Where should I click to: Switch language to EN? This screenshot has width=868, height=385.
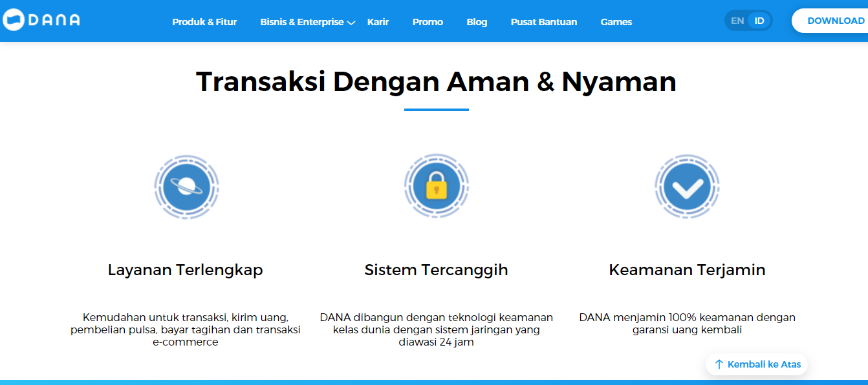tap(737, 21)
